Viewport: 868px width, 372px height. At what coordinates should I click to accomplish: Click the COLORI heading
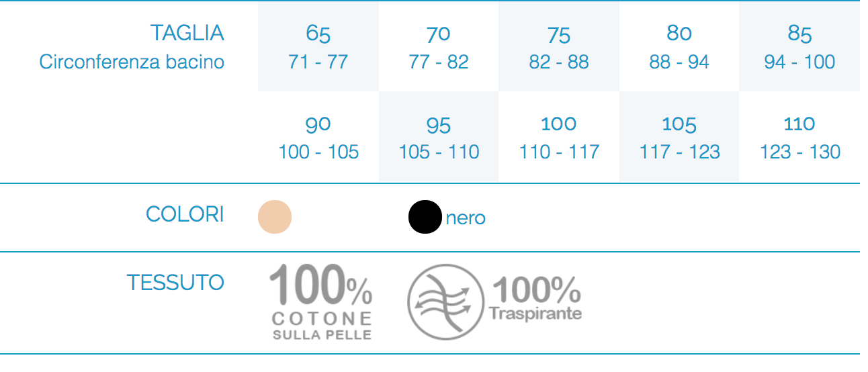(x=185, y=214)
